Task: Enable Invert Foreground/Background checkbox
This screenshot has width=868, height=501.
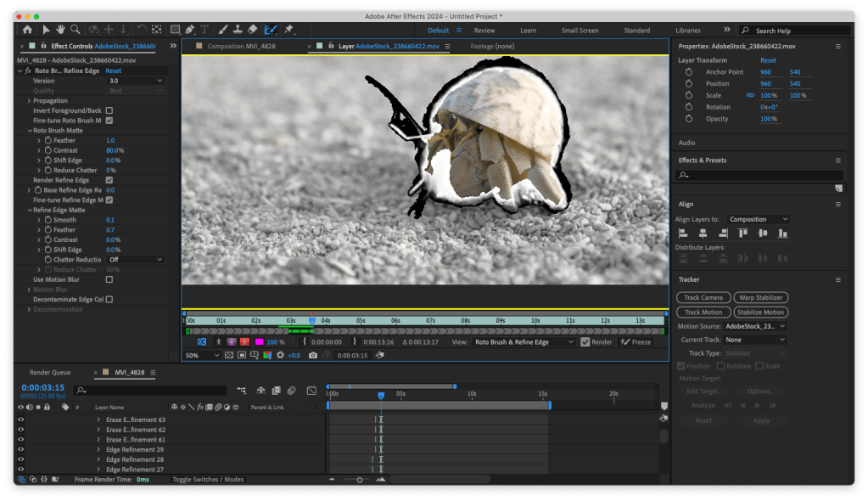Action: pos(109,110)
